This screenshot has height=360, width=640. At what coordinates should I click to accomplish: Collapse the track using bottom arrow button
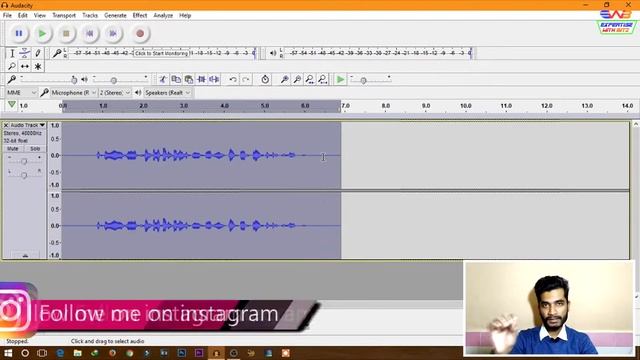tap(25, 256)
